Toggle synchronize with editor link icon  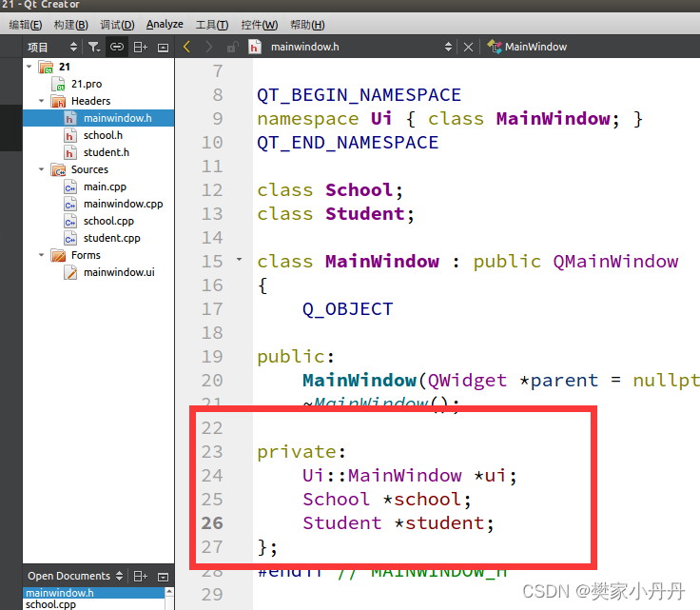coord(117,47)
